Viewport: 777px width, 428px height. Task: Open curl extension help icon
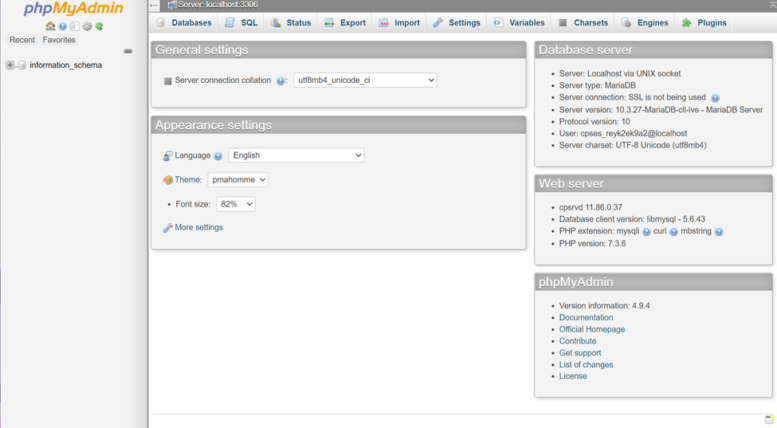point(674,232)
